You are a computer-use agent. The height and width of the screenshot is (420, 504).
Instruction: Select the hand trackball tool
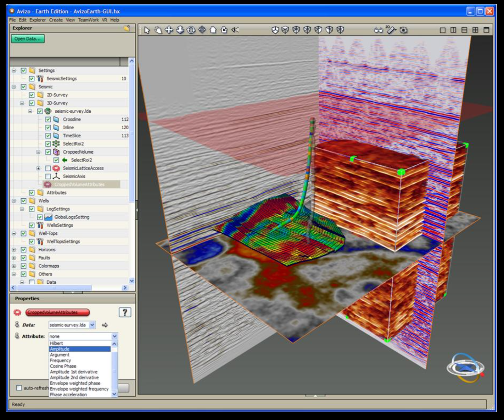[x=158, y=30]
